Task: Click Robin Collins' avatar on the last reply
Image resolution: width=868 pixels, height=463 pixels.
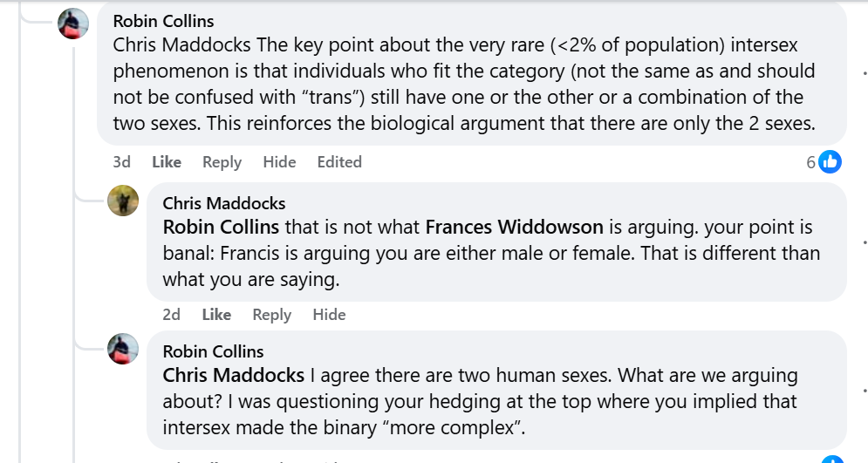Action: [x=123, y=349]
